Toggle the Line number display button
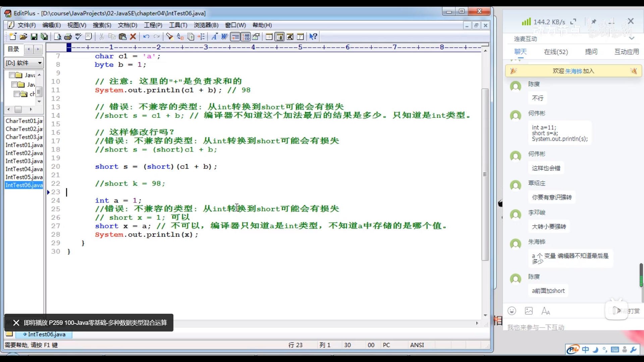This screenshot has width=644, height=362. coord(246,37)
